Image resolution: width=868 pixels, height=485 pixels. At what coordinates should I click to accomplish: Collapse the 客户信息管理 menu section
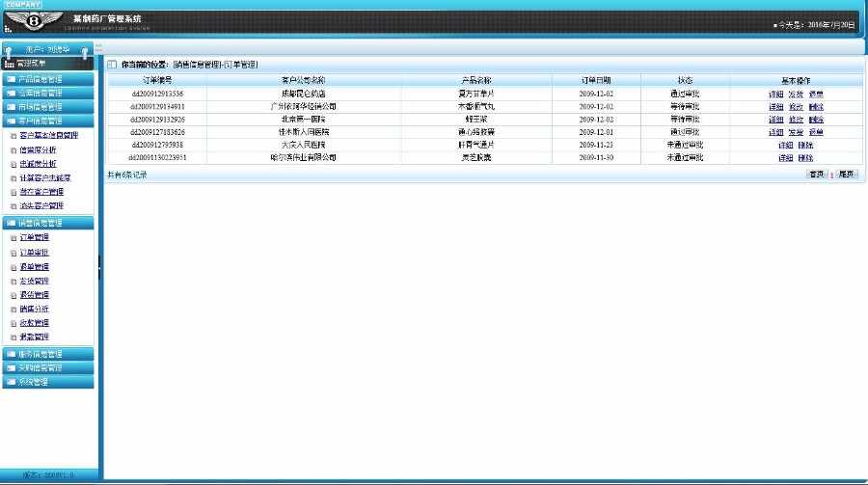48,121
